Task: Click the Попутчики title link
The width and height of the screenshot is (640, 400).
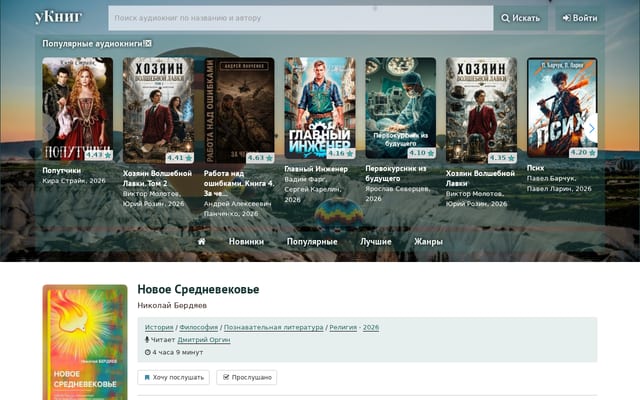Action: 62,170
